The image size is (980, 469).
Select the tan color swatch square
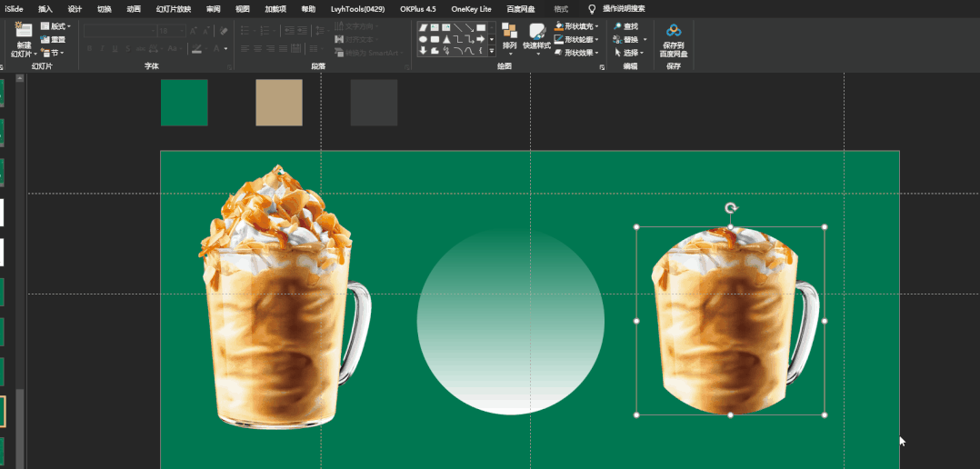pyautogui.click(x=278, y=103)
